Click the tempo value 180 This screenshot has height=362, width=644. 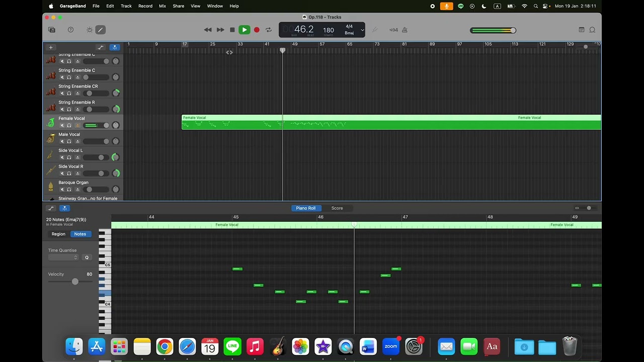tap(329, 30)
